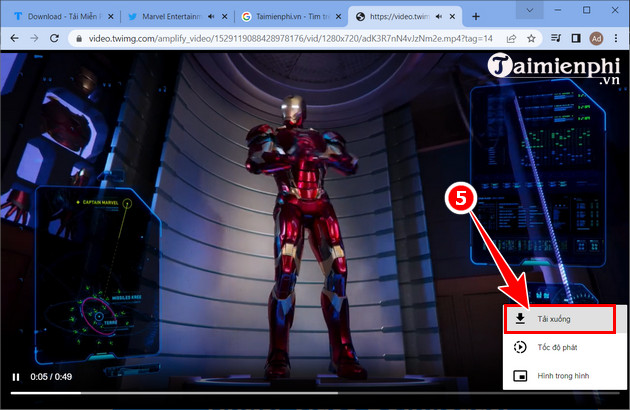Open the Ad profile avatar
Viewport: 630px width, 410px height.
tap(596, 39)
